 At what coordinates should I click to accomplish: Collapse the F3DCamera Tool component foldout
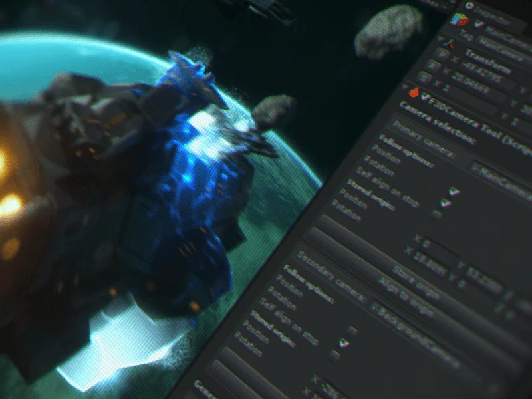pyautogui.click(x=404, y=87)
